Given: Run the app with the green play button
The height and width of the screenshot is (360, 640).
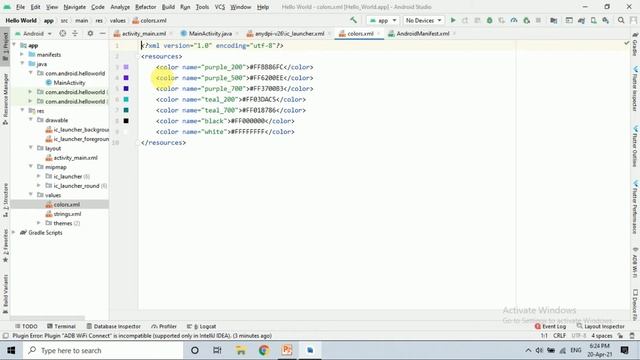Looking at the screenshot, I should (453, 20).
